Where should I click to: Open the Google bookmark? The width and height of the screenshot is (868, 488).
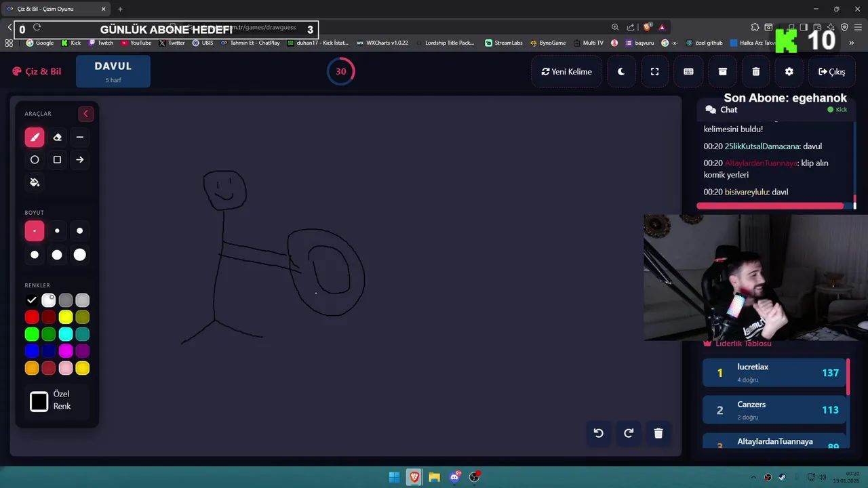40,43
